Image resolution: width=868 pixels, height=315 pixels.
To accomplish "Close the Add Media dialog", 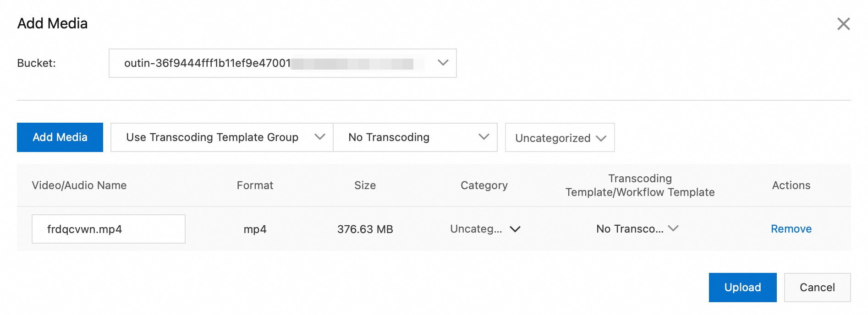I will click(x=843, y=24).
